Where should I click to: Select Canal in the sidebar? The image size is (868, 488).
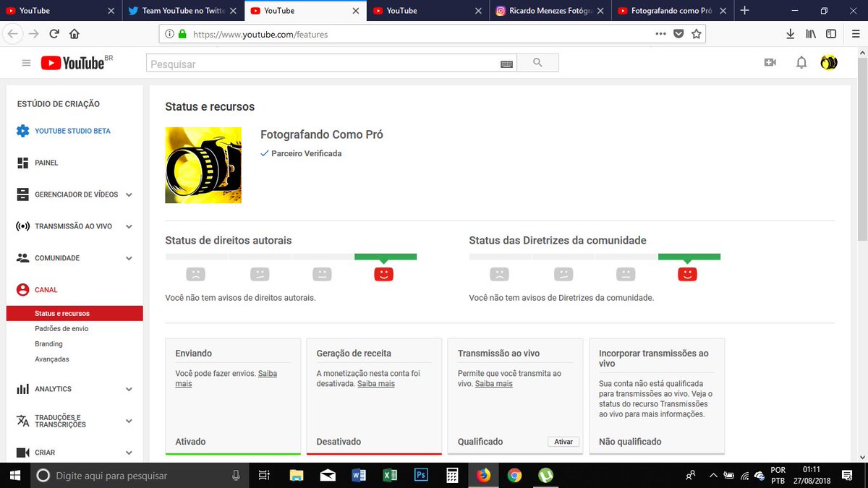(37, 290)
